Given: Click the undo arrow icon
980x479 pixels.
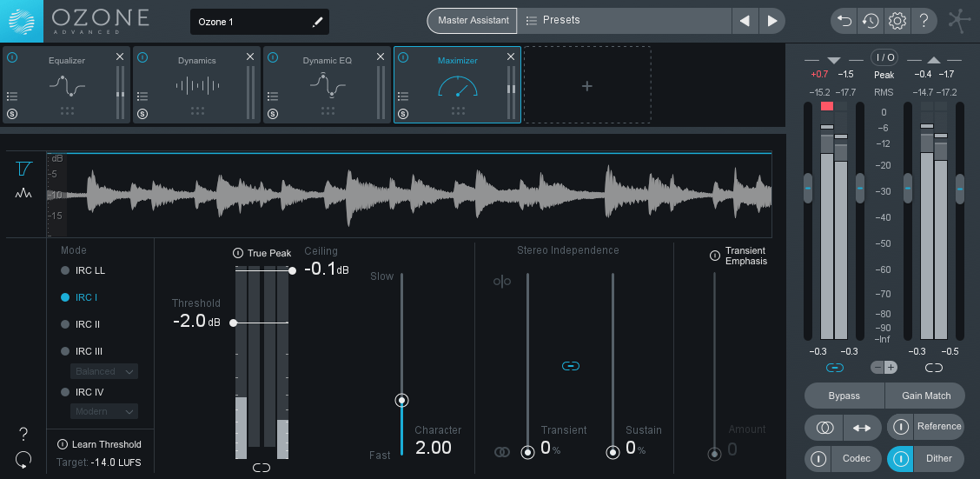Looking at the screenshot, I should pos(843,20).
